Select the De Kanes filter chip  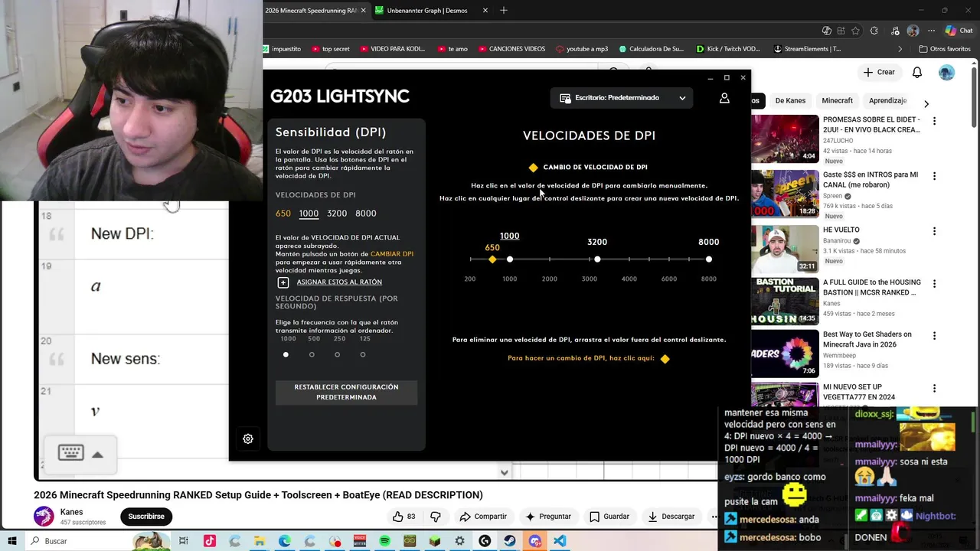click(x=790, y=100)
